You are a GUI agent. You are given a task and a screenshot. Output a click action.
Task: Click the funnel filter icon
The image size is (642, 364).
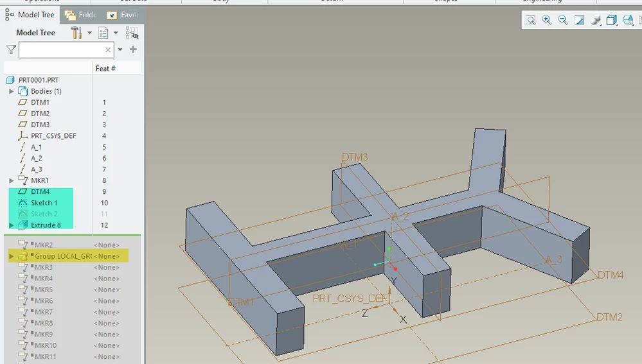pyautogui.click(x=11, y=50)
